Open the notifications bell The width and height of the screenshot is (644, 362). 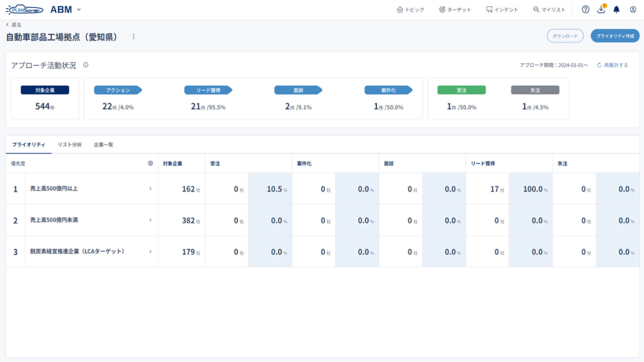616,10
